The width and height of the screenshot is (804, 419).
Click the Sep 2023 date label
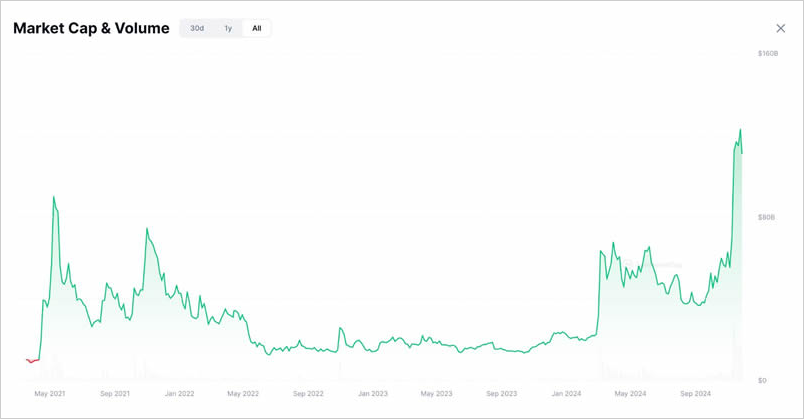(x=501, y=394)
